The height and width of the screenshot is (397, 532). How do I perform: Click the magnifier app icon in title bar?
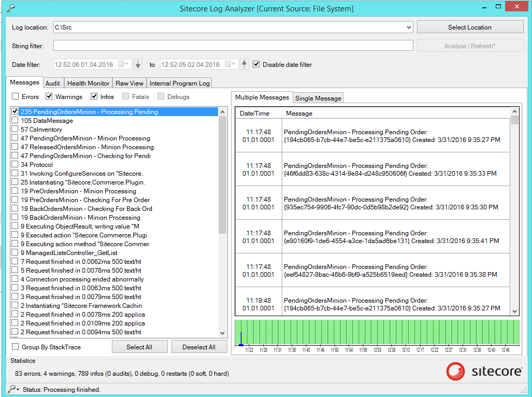[x=11, y=8]
